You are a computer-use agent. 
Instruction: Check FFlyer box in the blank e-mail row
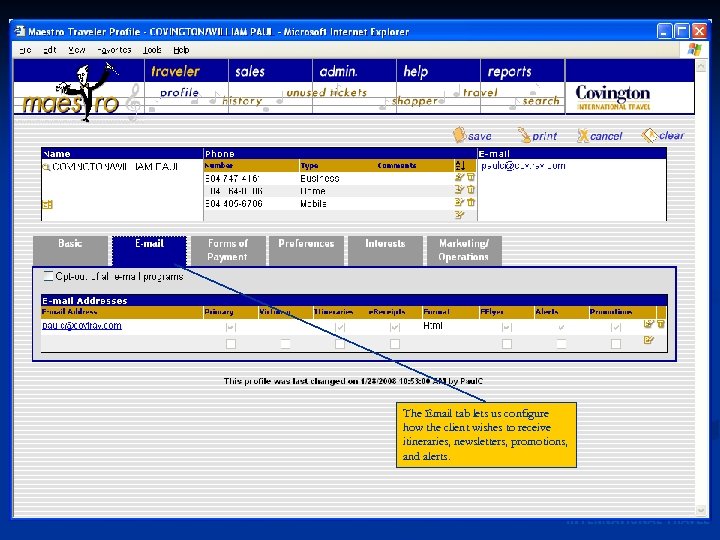click(x=506, y=344)
